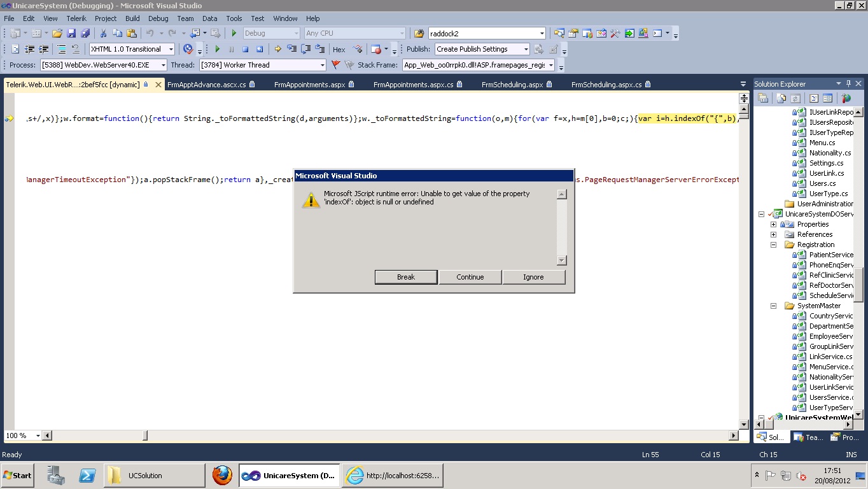Collapse the Registration folder node

[x=773, y=244]
